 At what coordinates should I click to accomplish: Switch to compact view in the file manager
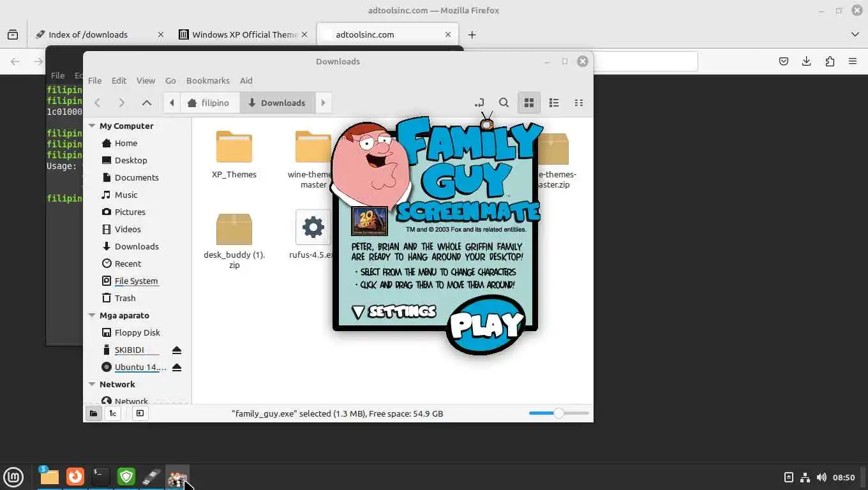(579, 103)
